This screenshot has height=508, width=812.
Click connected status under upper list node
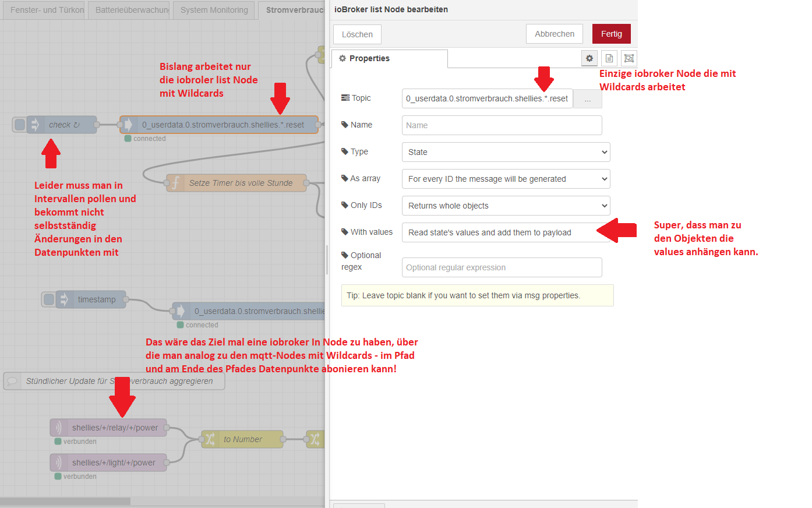click(145, 139)
